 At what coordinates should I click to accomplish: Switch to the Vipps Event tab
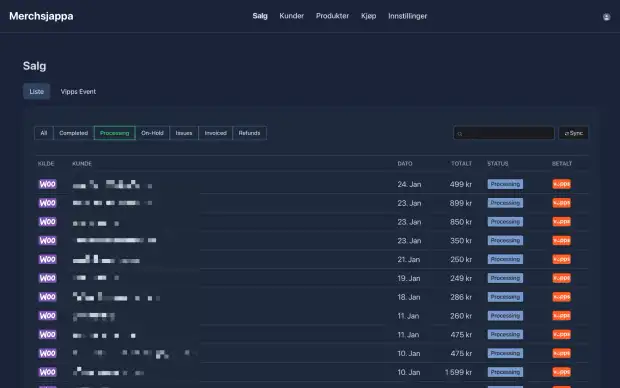pyautogui.click(x=78, y=91)
